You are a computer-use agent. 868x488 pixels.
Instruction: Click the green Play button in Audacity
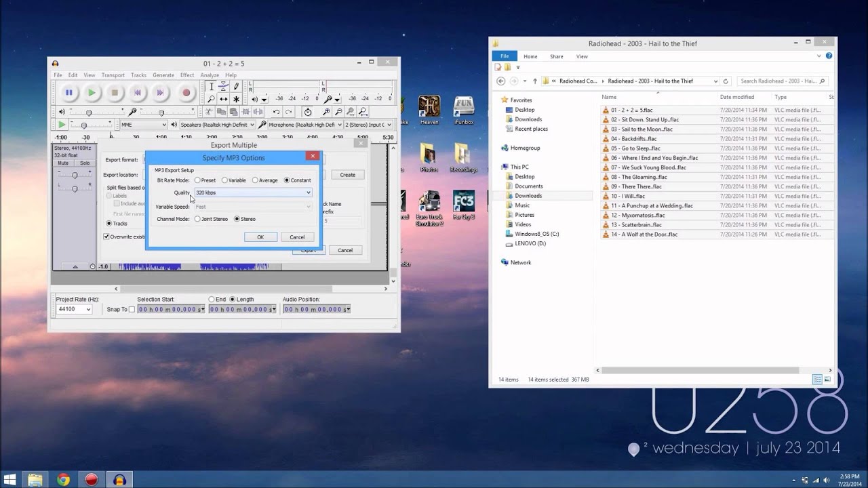pos(92,93)
